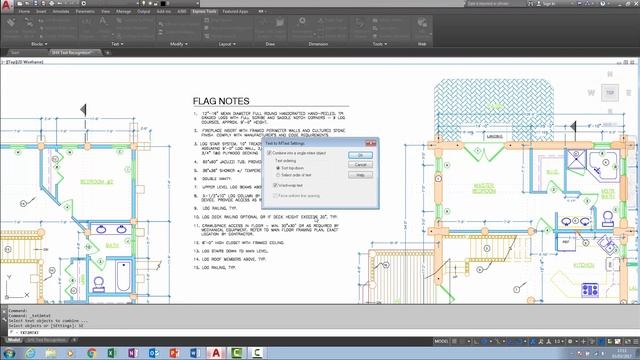Click Help in Text to MText Settings
Viewport: 640px width, 360px height.
tap(360, 175)
